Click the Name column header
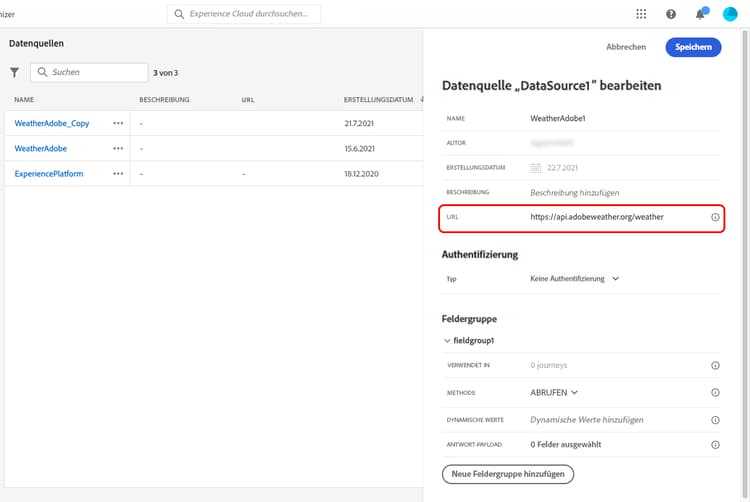 (24, 99)
